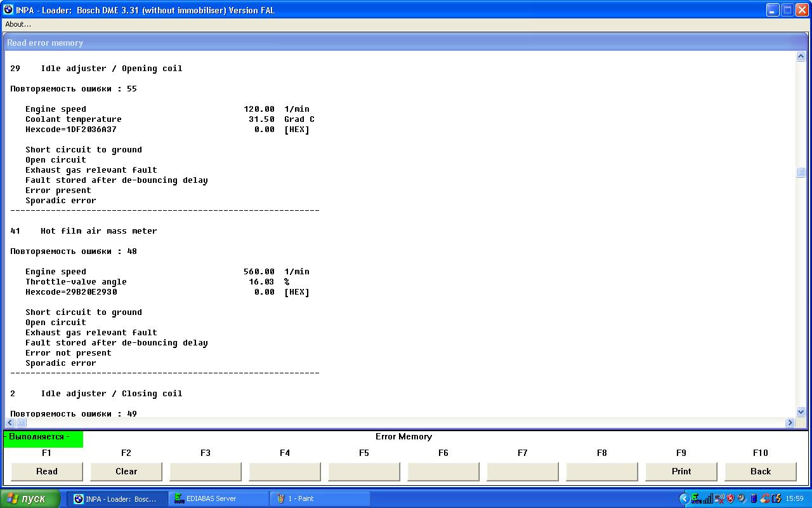Click the text 'Повторяемость ошибки : 55'
Screen dimensions: 812x508
point(74,89)
